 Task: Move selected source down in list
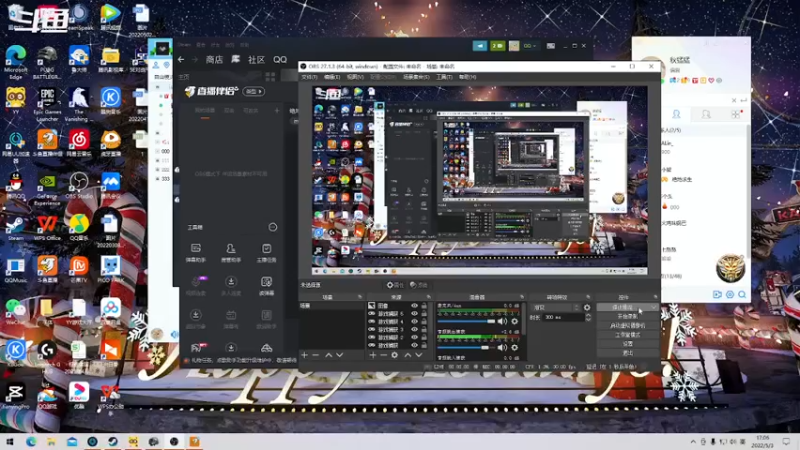tap(418, 355)
